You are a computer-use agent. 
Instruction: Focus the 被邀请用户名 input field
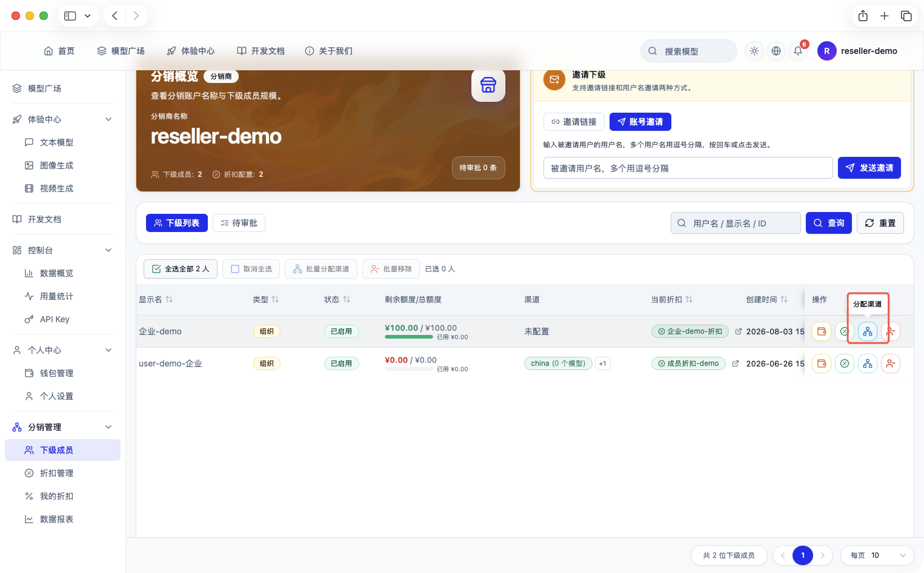pos(688,168)
